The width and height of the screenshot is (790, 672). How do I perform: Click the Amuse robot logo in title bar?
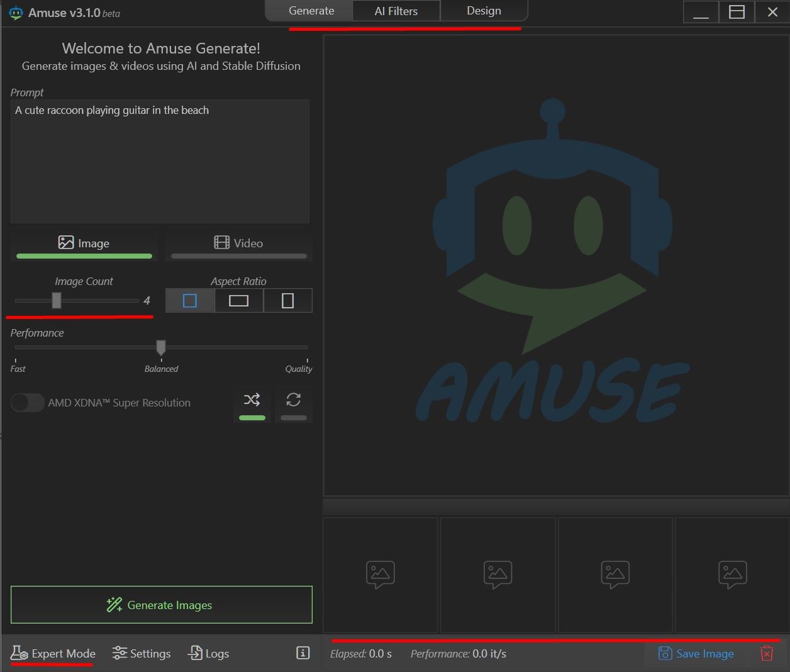click(x=16, y=13)
